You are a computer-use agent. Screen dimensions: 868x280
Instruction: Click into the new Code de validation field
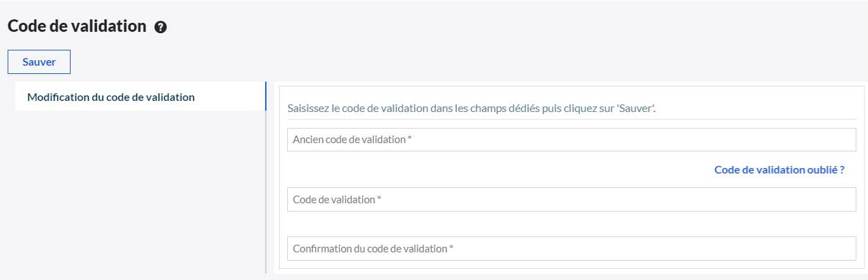click(571, 200)
